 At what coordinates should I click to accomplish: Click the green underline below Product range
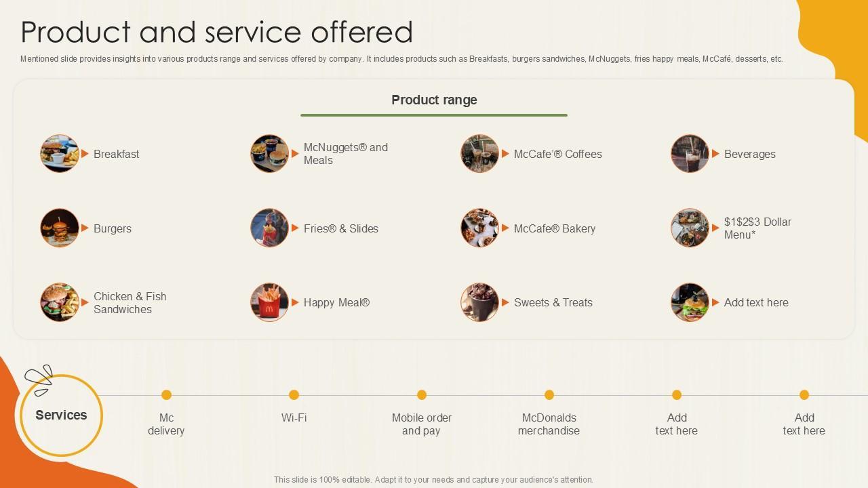point(434,115)
